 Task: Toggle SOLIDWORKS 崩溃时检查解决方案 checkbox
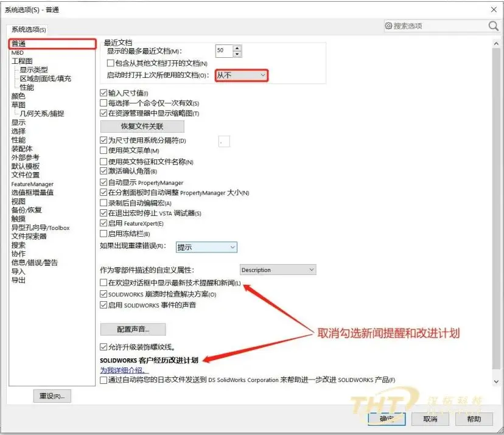103,294
